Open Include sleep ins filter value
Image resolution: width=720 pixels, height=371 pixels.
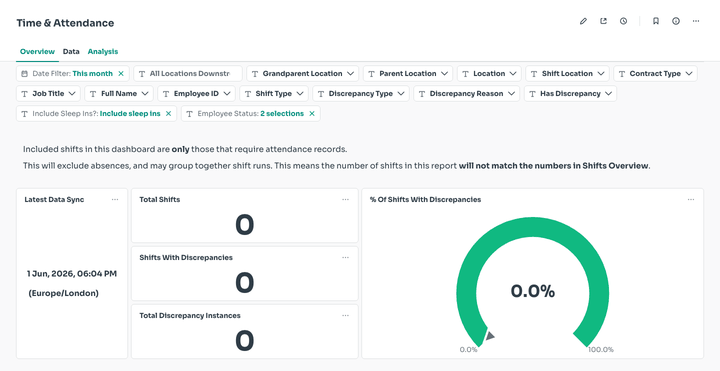click(96, 113)
